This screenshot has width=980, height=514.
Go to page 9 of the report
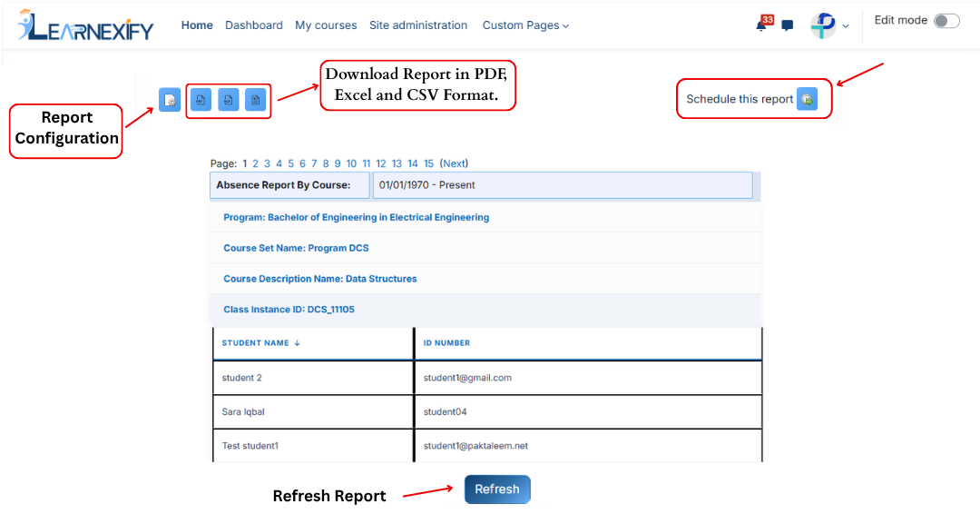click(x=338, y=163)
